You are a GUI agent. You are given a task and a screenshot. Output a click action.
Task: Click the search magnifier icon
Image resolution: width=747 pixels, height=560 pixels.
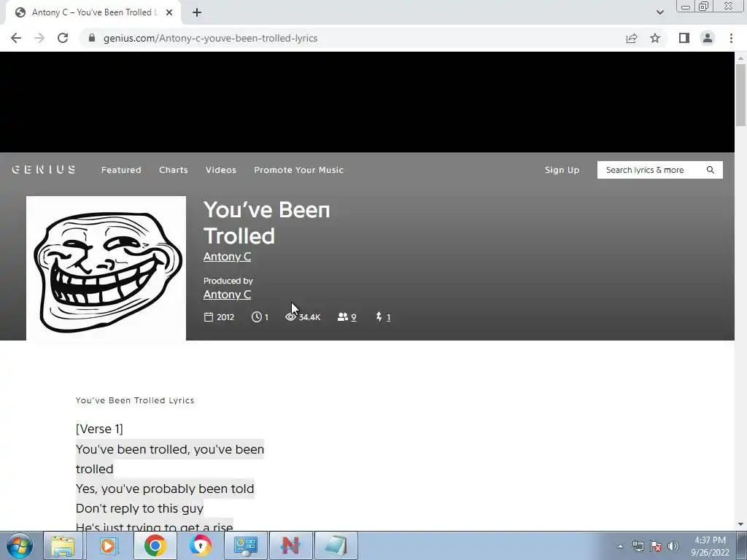click(x=711, y=170)
